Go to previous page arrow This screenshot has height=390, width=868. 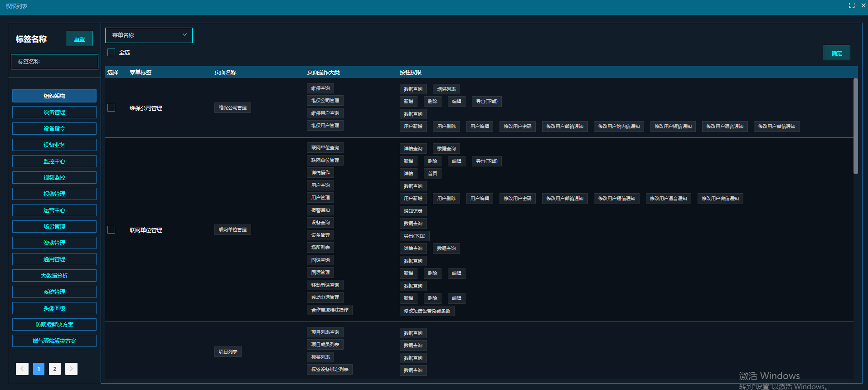click(22, 369)
